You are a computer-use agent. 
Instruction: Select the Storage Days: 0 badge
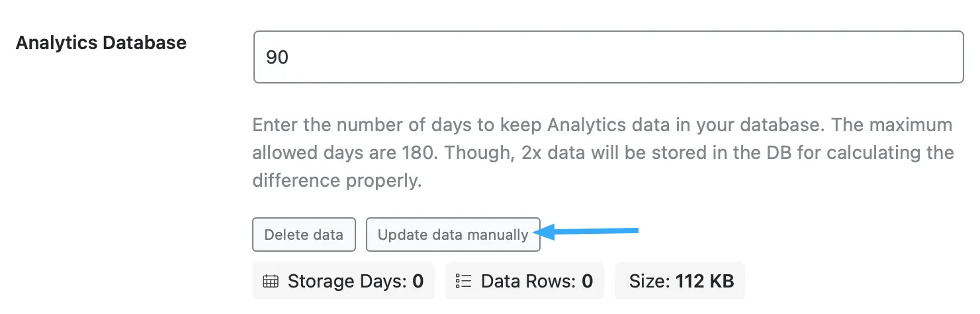[343, 282]
